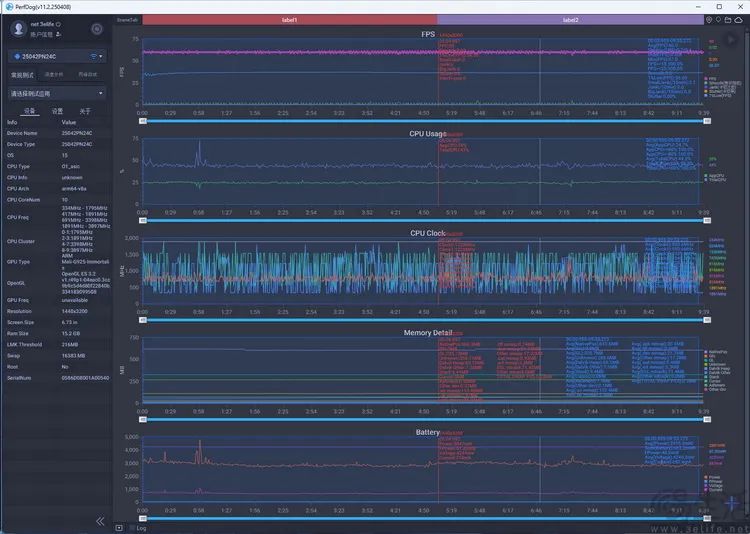Switch to the 关于 about tab
Image resolution: width=750 pixels, height=534 pixels.
pyautogui.click(x=85, y=111)
